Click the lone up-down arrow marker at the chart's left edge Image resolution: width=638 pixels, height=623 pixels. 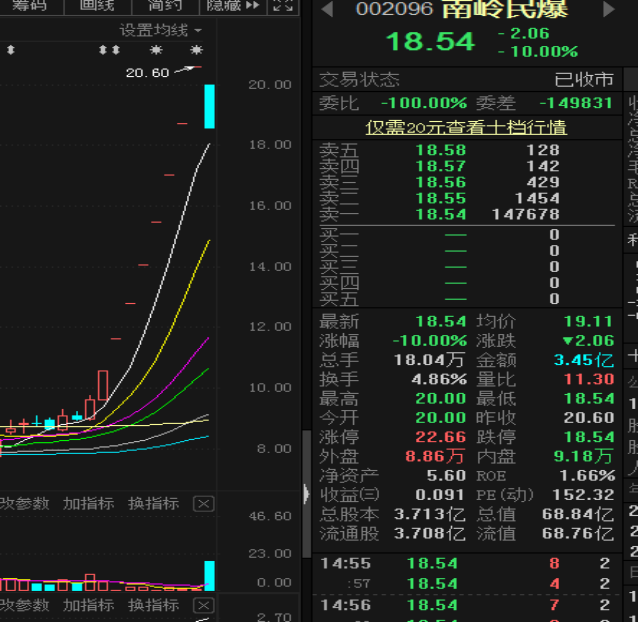[x=11, y=50]
